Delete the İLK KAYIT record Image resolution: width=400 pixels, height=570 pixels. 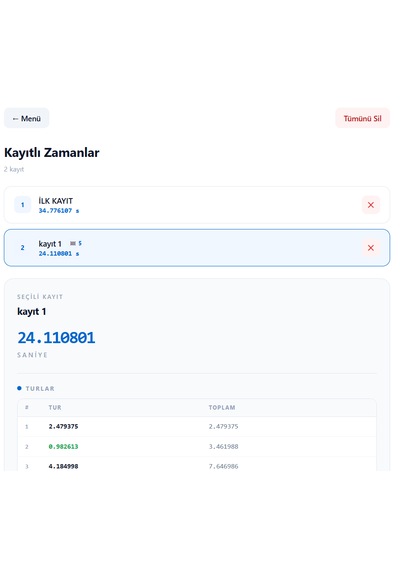coord(371,205)
